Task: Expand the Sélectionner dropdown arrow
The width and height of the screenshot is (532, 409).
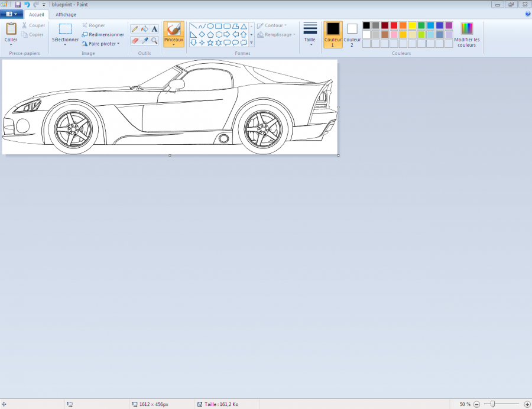Action: 65,45
